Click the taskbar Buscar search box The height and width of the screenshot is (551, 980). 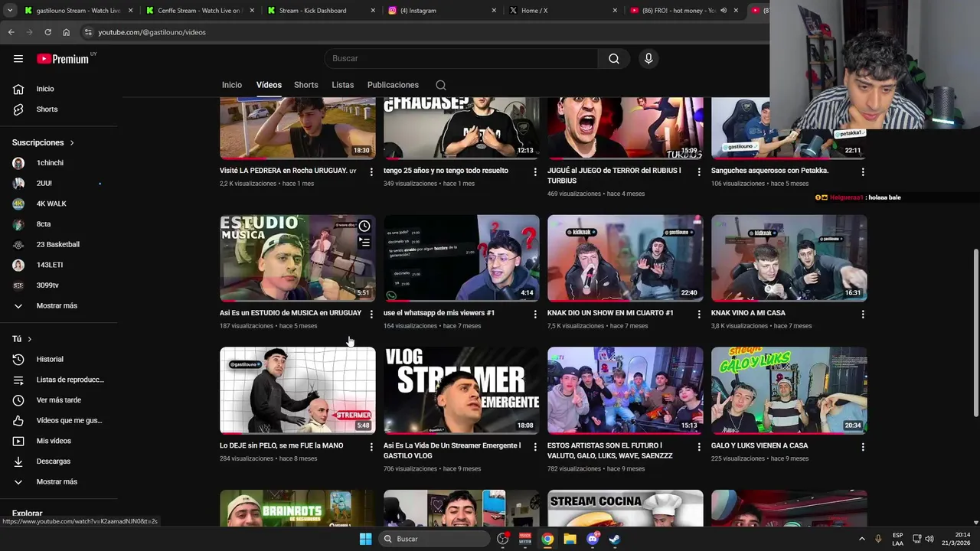point(435,539)
